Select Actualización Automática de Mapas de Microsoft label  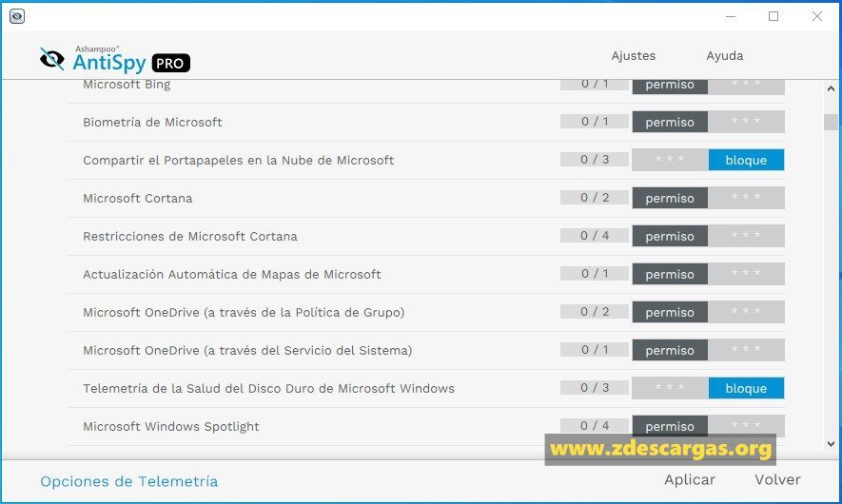(x=232, y=275)
